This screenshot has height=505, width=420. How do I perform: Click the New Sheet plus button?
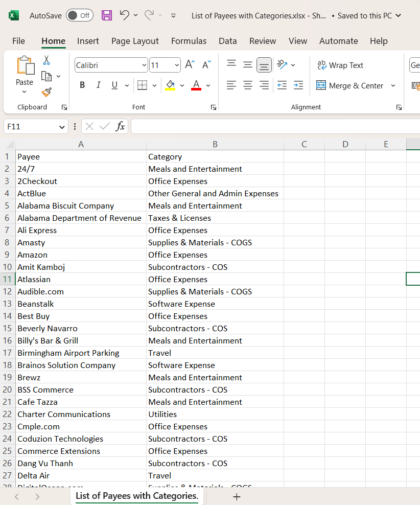pos(237,497)
